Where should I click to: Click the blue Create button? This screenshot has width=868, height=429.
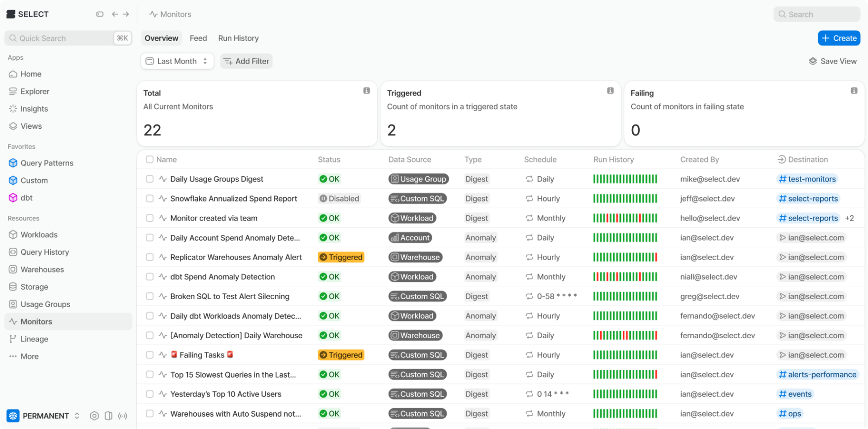point(838,38)
